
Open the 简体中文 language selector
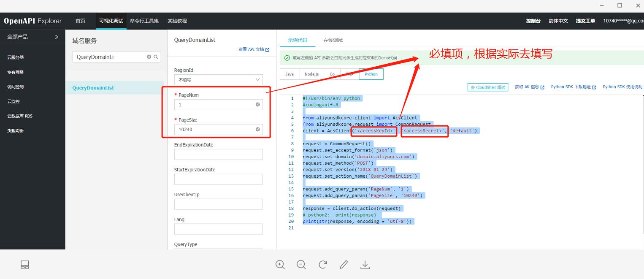tap(558, 21)
